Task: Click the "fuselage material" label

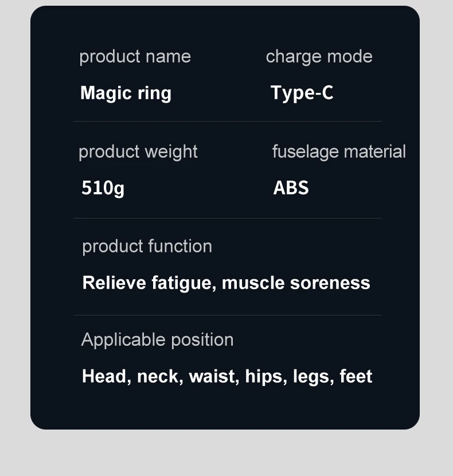Action: coord(338,152)
